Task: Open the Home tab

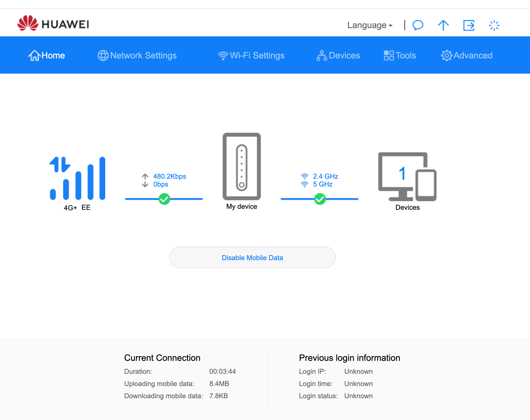Action: pyautogui.click(x=46, y=55)
